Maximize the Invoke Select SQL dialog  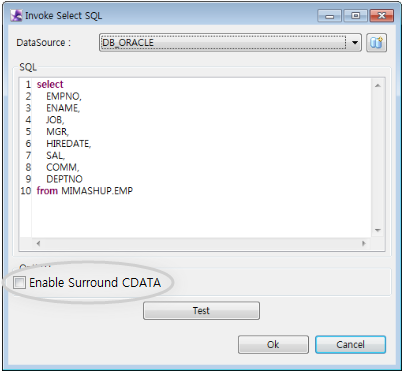pyautogui.click(x=355, y=16)
